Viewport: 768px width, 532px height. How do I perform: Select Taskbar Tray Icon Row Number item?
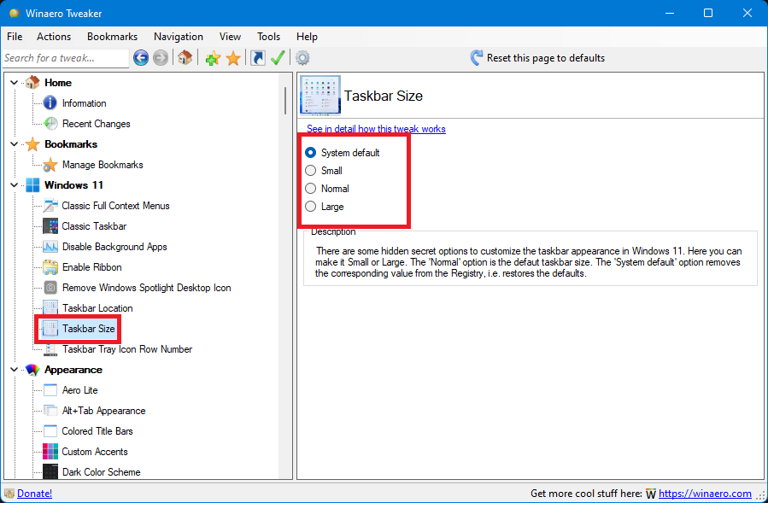coord(126,349)
